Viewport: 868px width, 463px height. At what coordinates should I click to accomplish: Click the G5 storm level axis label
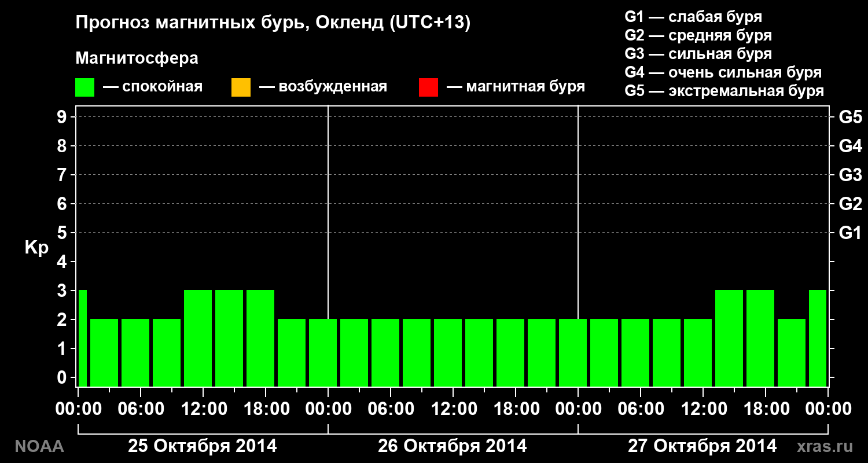[x=850, y=117]
